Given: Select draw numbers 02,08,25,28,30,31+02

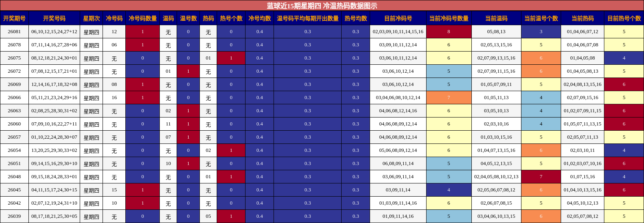Looking at the screenshot, I should 54,111.
